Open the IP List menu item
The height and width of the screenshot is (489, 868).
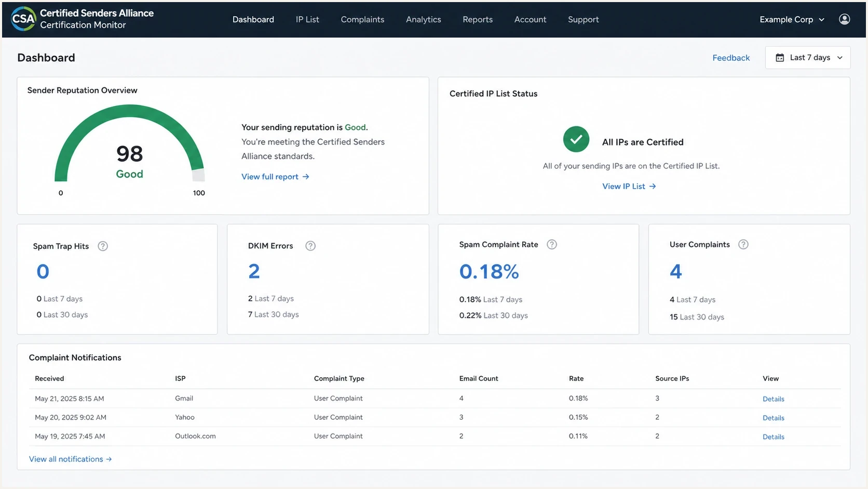[307, 19]
